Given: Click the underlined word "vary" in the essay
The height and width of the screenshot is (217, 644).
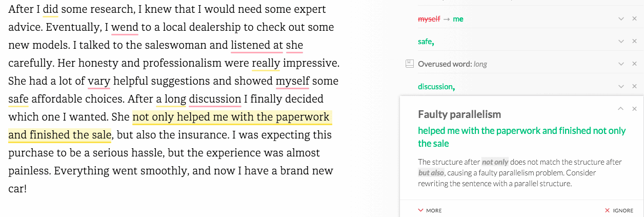Looking at the screenshot, I should click(99, 81).
